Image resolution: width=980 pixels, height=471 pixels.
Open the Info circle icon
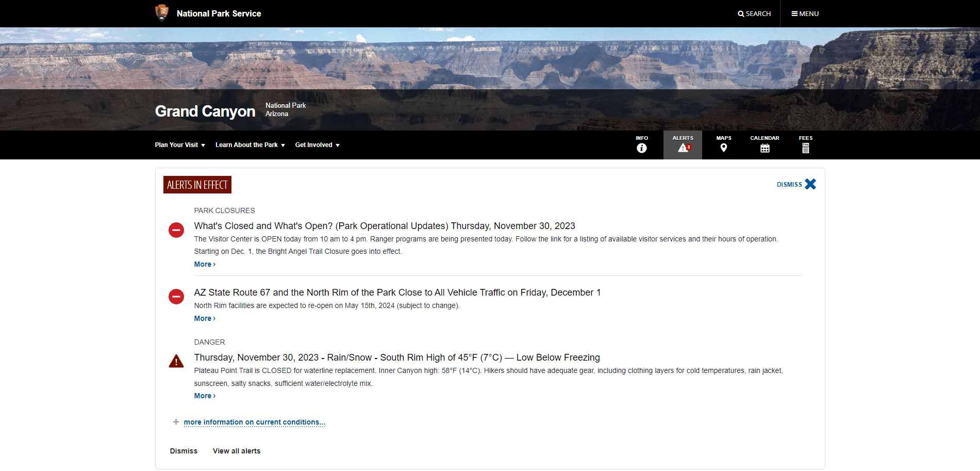[x=642, y=148]
